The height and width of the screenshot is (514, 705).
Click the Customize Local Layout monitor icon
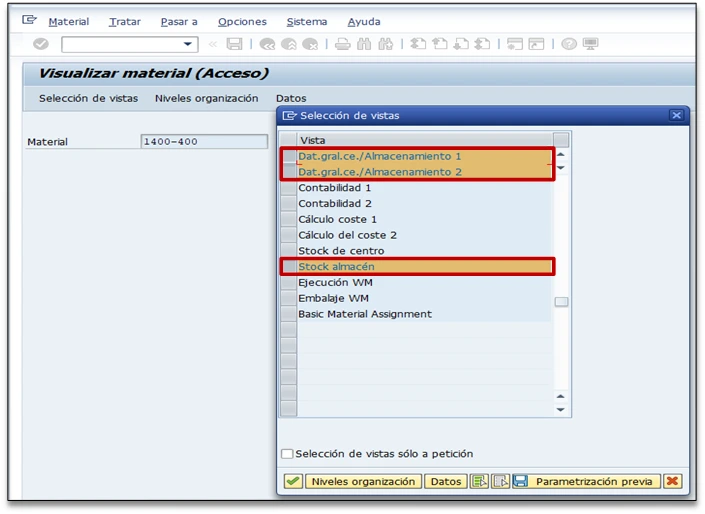point(590,44)
